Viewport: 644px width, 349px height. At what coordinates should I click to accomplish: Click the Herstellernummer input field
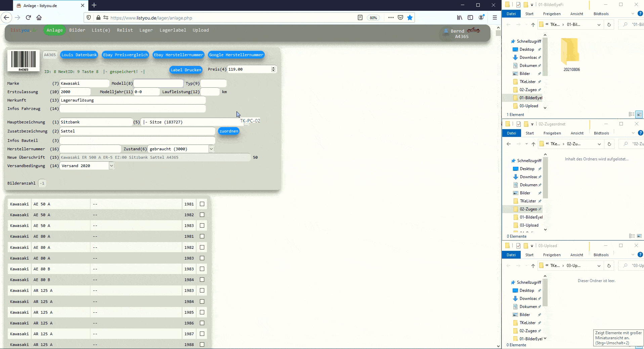point(90,149)
